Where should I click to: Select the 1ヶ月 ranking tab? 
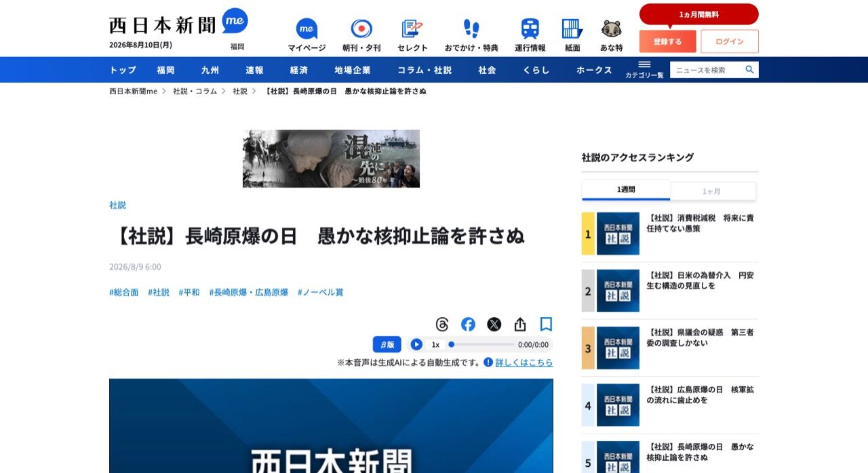(x=712, y=191)
